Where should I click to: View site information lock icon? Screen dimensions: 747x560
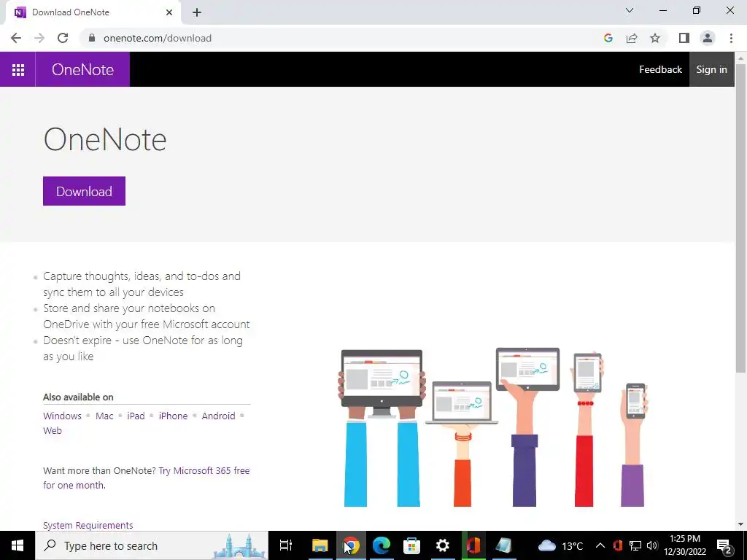(x=92, y=38)
